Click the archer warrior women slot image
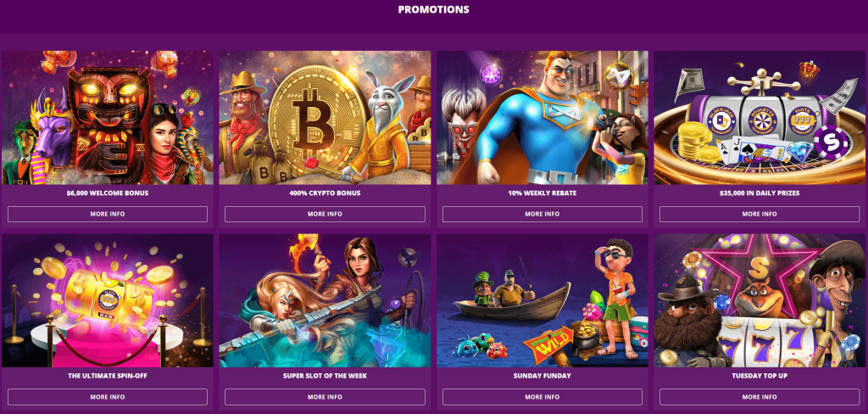868x414 pixels. (325, 300)
